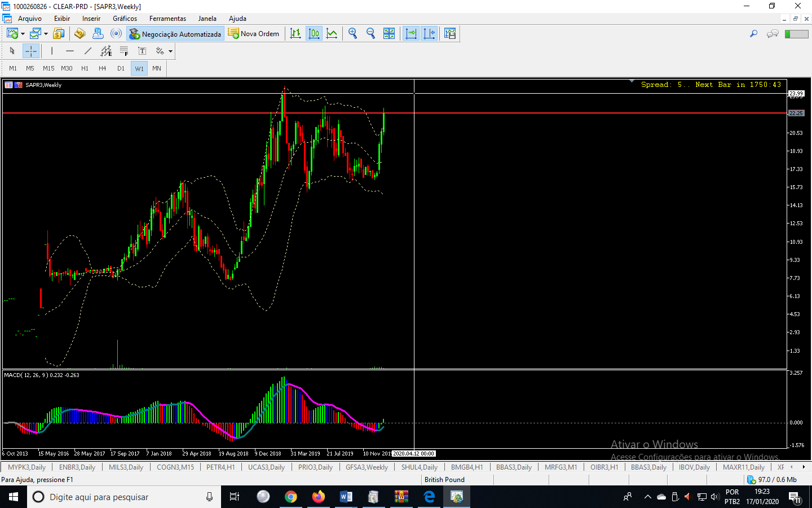Open Ferramentas menu
The height and width of the screenshot is (508, 812).
pos(167,19)
